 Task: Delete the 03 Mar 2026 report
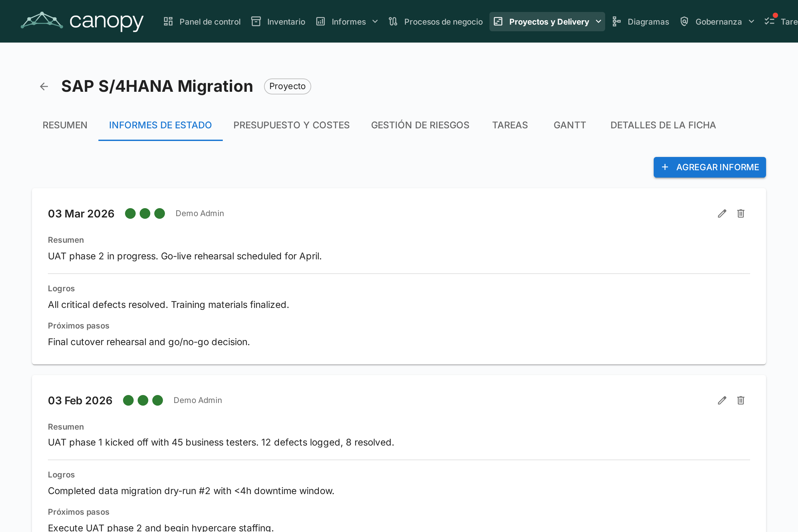[x=741, y=213]
